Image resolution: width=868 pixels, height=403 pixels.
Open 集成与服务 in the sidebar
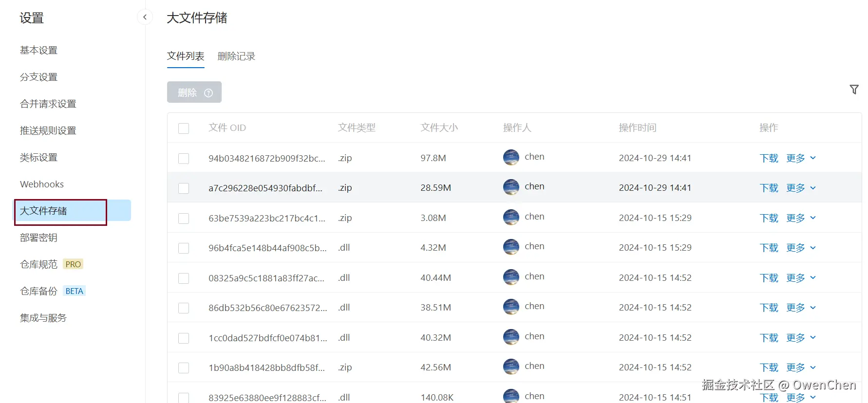(x=43, y=318)
